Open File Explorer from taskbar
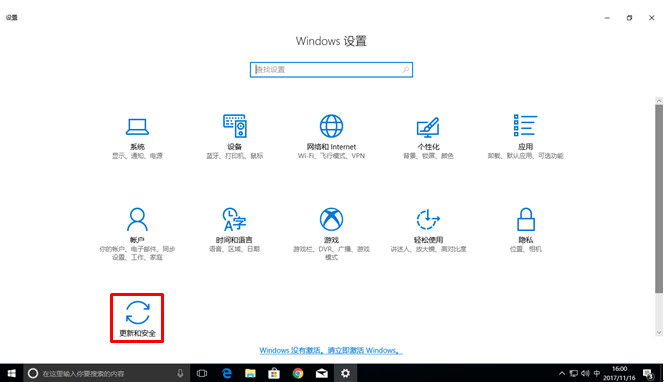The height and width of the screenshot is (382, 664). [250, 373]
